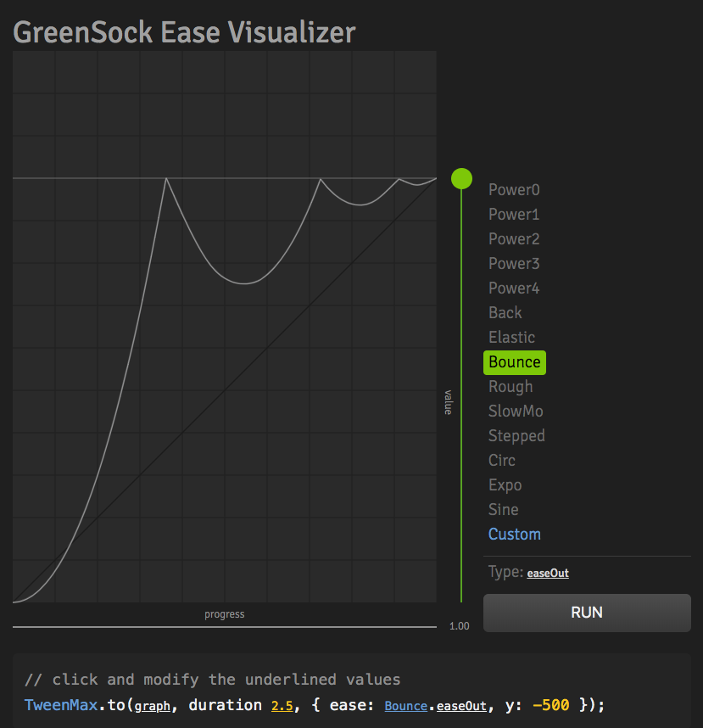Pick the SlowMo ease
The image size is (703, 728).
516,412
